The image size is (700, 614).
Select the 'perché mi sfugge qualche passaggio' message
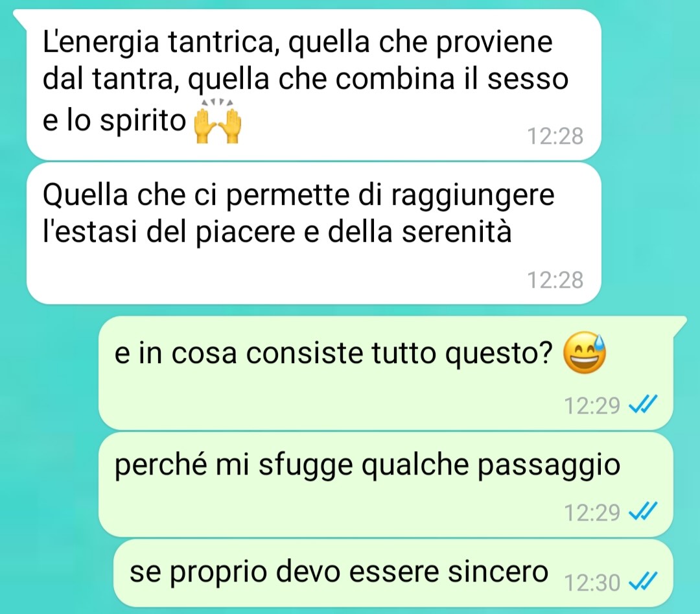coord(386,484)
